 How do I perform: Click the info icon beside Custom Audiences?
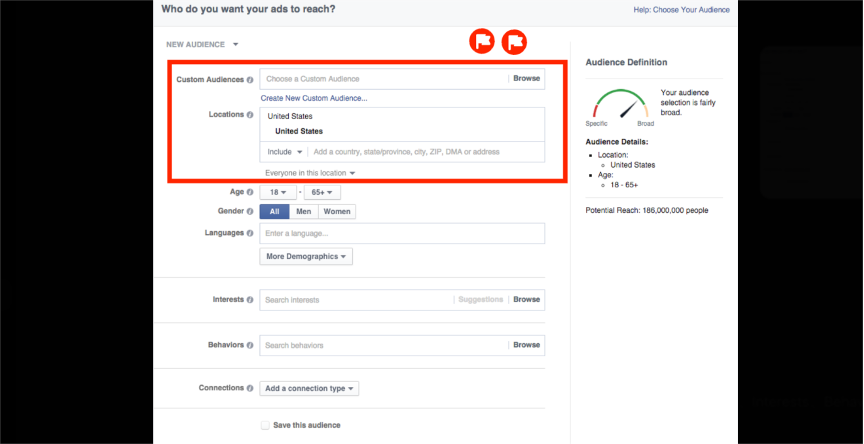tap(250, 79)
